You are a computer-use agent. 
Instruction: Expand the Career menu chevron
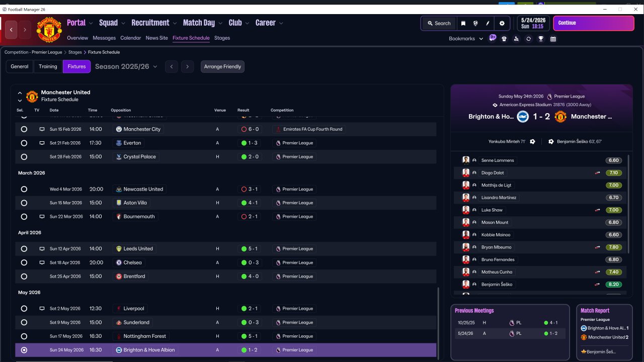(281, 23)
